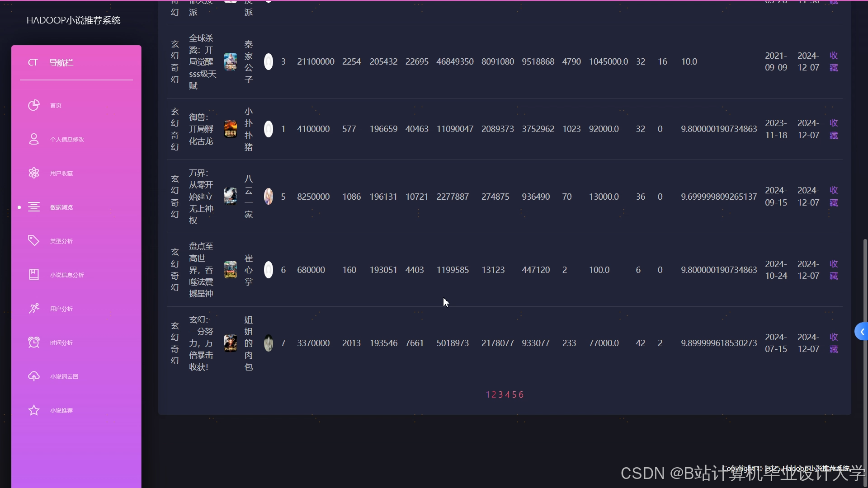868x488 pixels.
Task: Select the tag icon for type analysis
Action: point(34,240)
